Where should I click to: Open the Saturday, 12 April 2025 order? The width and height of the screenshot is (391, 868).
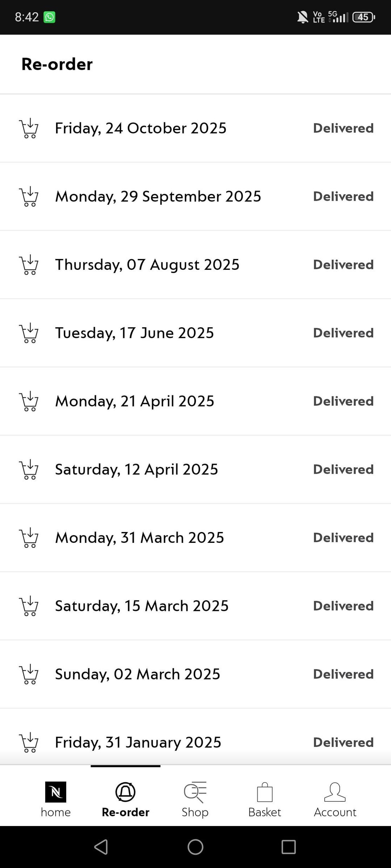(136, 469)
